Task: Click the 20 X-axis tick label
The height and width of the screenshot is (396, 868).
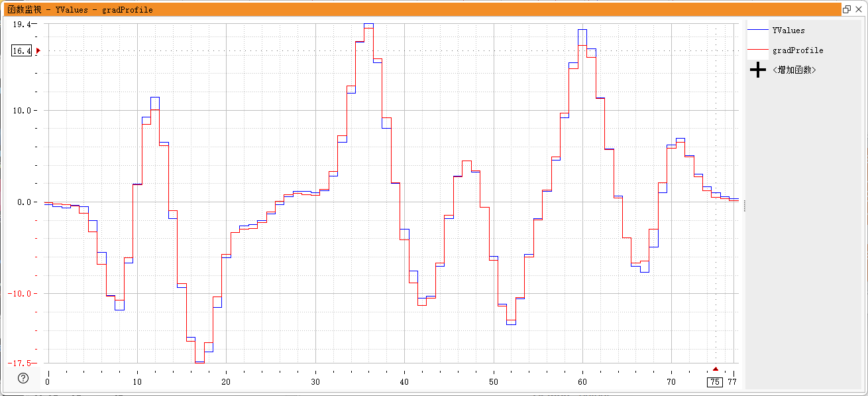Action: [x=226, y=382]
